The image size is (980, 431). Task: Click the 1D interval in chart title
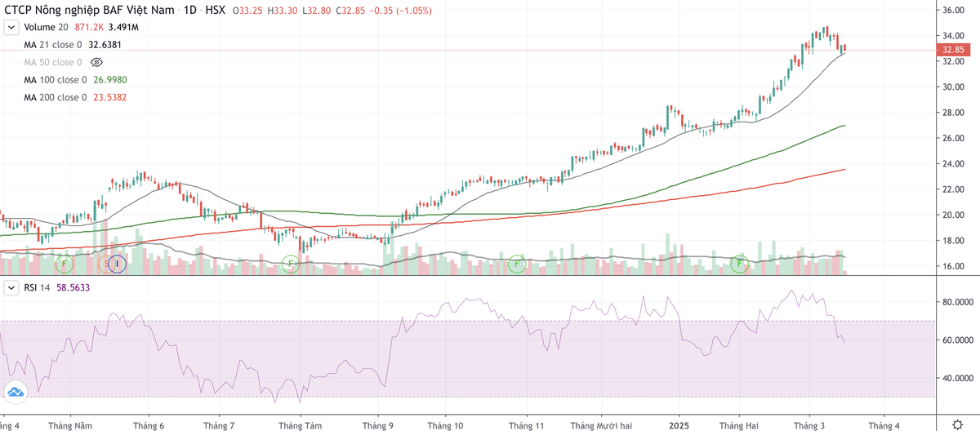click(193, 11)
